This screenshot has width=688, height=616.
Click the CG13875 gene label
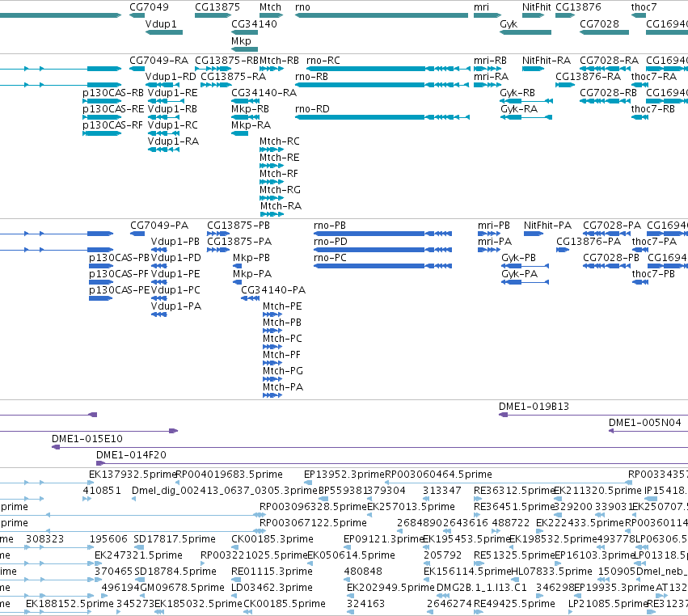(x=217, y=7)
